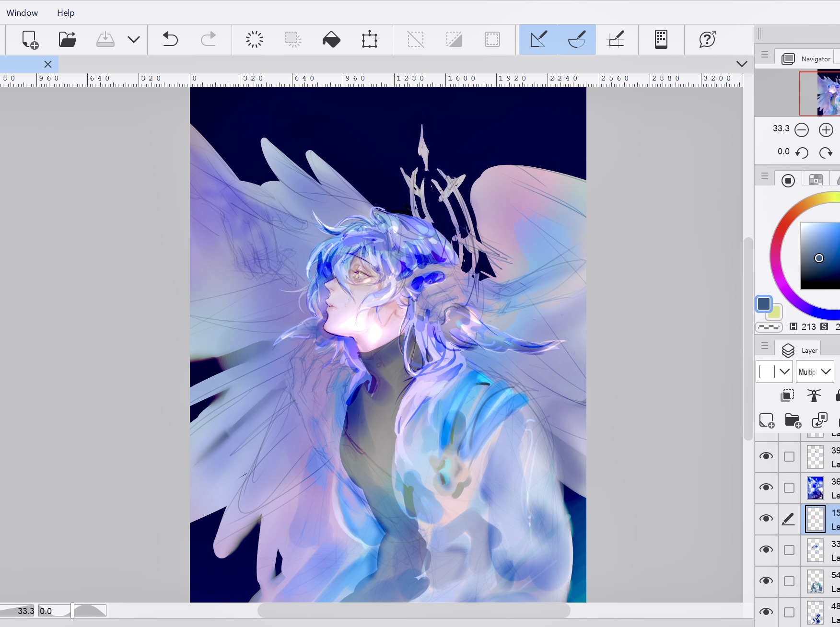Open the Help menu
The width and height of the screenshot is (840, 627).
point(66,13)
